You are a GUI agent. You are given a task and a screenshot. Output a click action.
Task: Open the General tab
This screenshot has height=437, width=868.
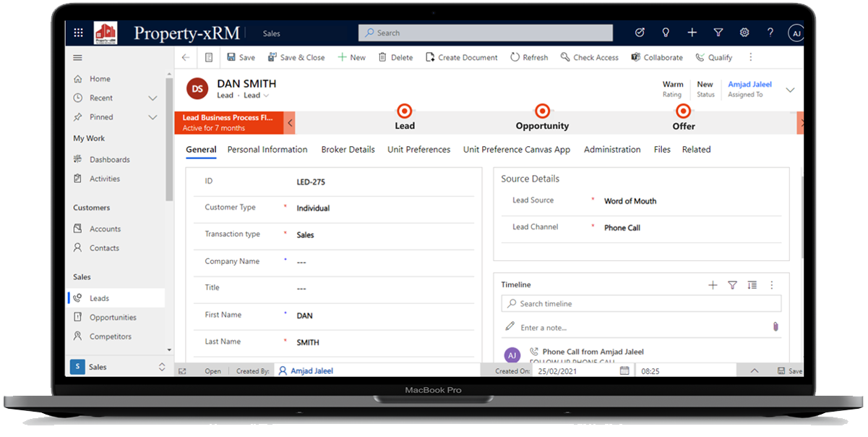pos(201,150)
